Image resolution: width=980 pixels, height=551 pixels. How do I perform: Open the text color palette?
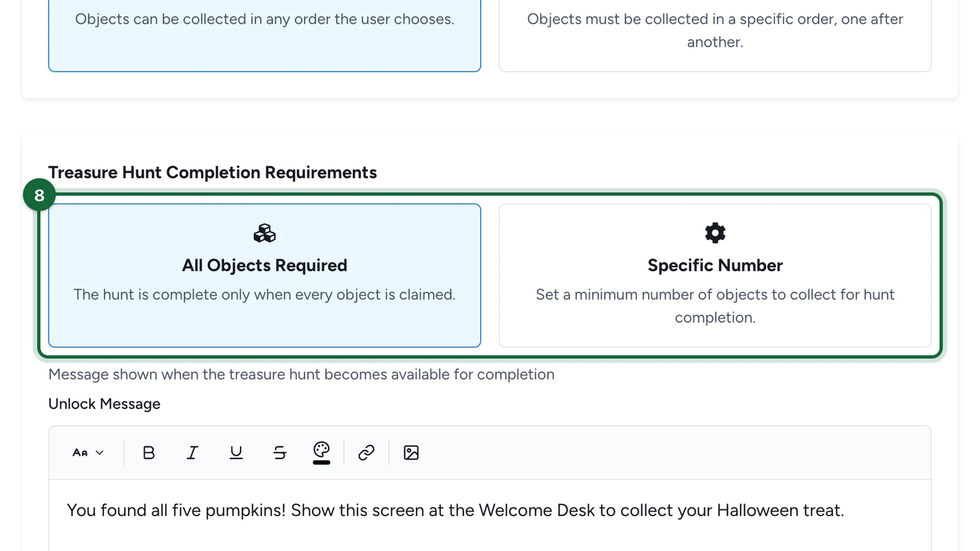pos(322,452)
